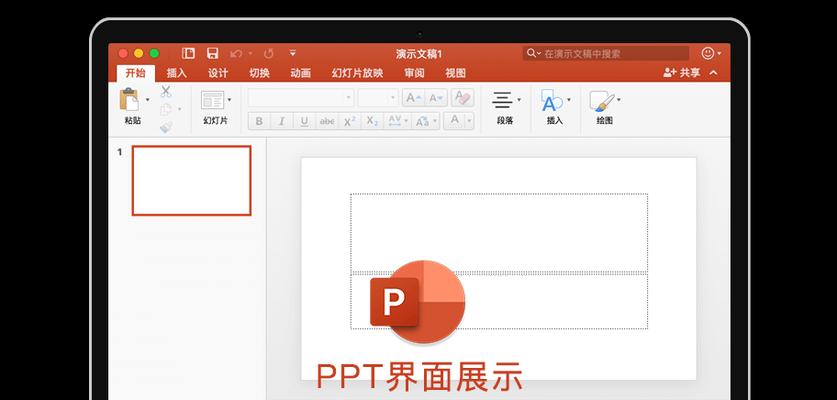This screenshot has height=400, width=837.
Task: Open the Paste options dropdown arrow
Action: click(148, 99)
